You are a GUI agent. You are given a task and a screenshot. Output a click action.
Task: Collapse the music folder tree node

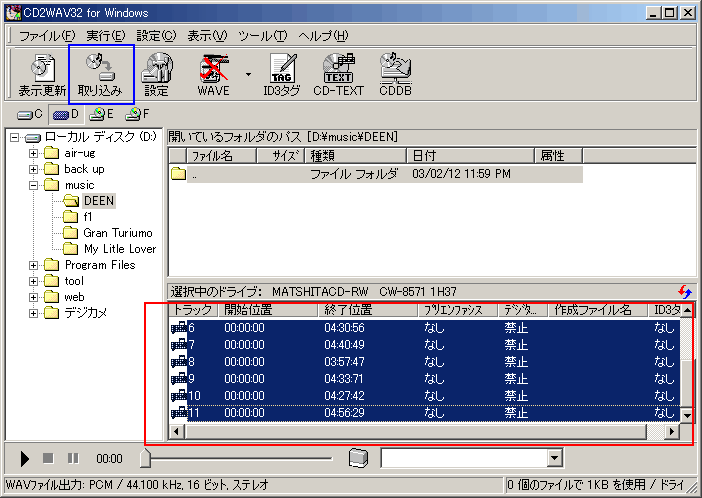[x=34, y=185]
